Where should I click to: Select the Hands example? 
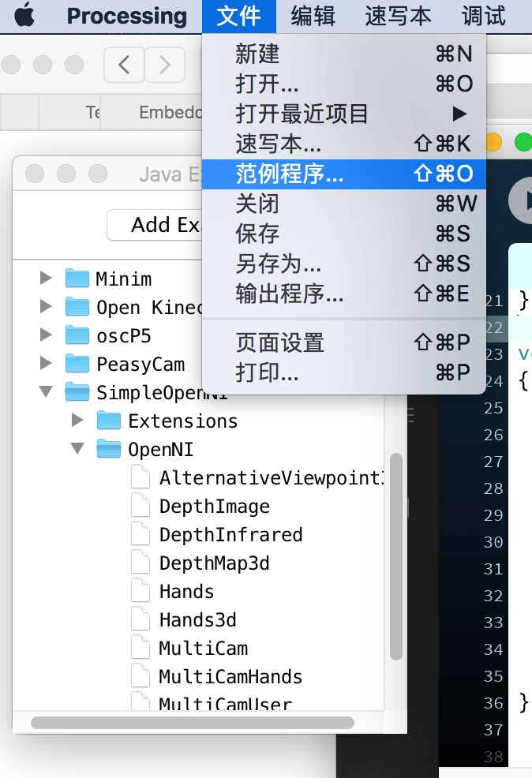(x=186, y=592)
